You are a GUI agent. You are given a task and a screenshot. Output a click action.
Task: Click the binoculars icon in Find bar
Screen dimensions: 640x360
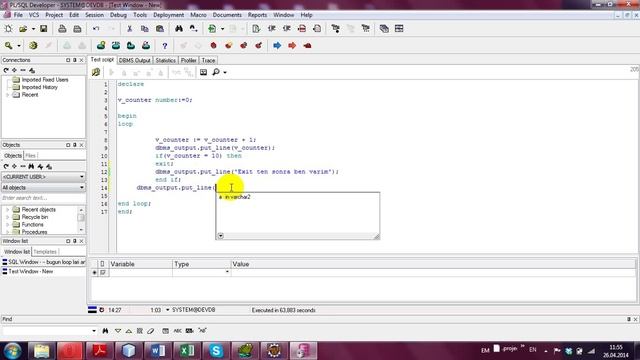pyautogui.click(x=105, y=331)
